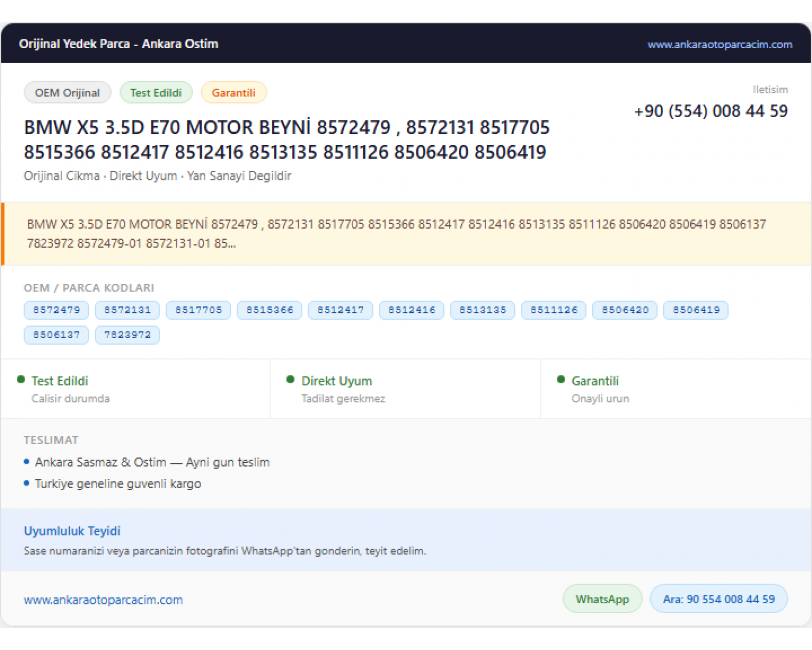This screenshot has height=650, width=812.
Task: Select part code chip 8517705
Action: point(199,310)
